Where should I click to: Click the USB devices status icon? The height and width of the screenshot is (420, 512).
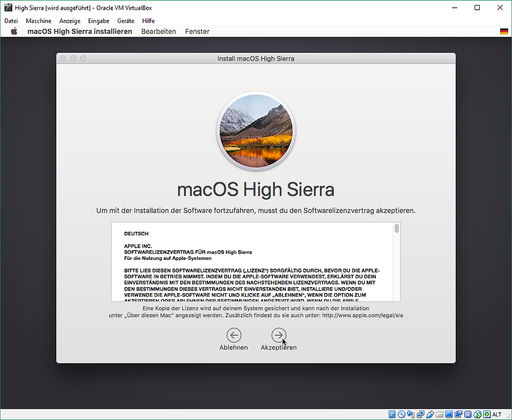pyautogui.click(x=430, y=414)
